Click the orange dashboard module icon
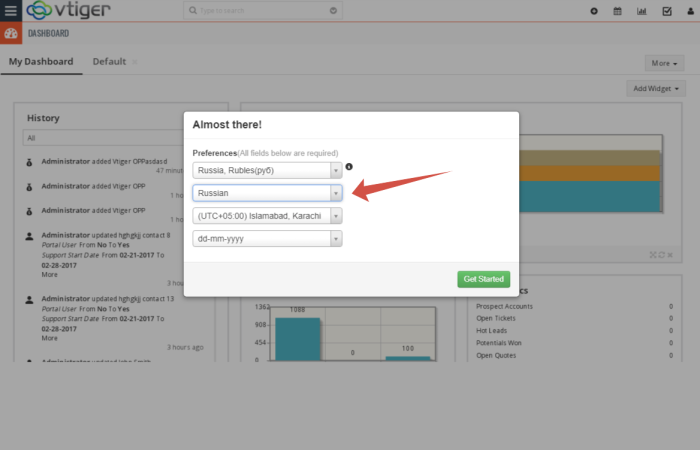Screen dimensions: 700x450 pos(11,33)
